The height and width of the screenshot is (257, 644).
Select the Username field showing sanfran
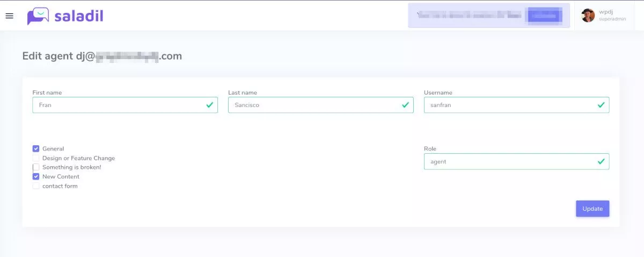(510, 105)
